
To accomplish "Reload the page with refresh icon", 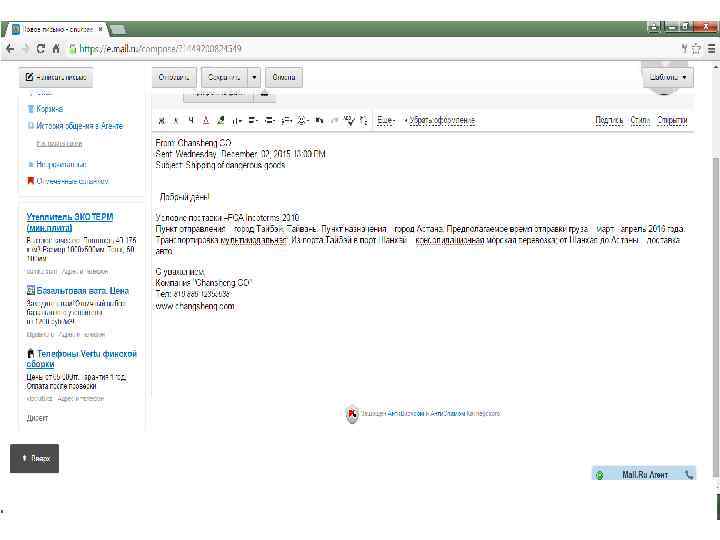I will pos(41,49).
